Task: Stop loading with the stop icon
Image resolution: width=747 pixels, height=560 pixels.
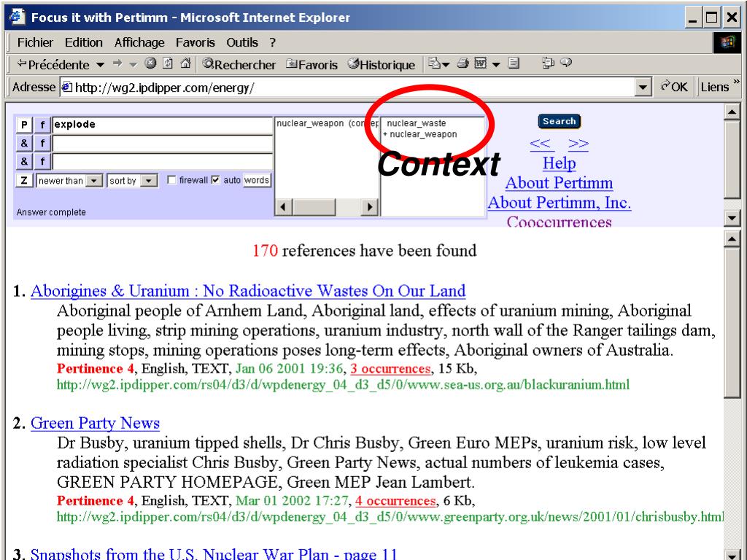Action: 150,63
